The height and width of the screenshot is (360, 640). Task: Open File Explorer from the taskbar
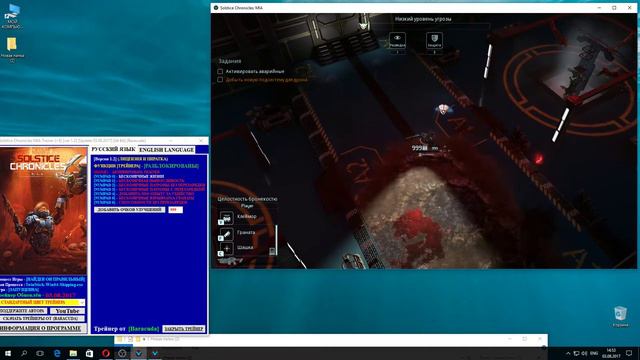[73, 353]
